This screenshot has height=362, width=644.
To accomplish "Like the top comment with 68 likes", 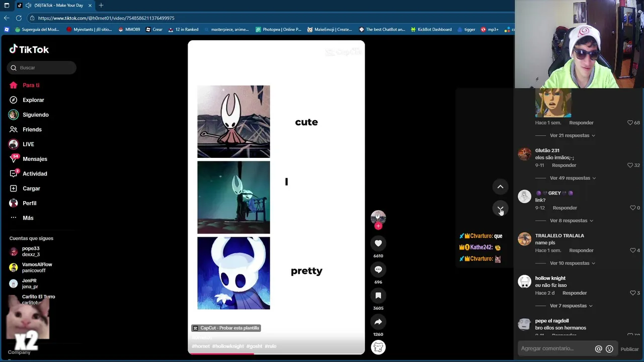I will 630,123.
